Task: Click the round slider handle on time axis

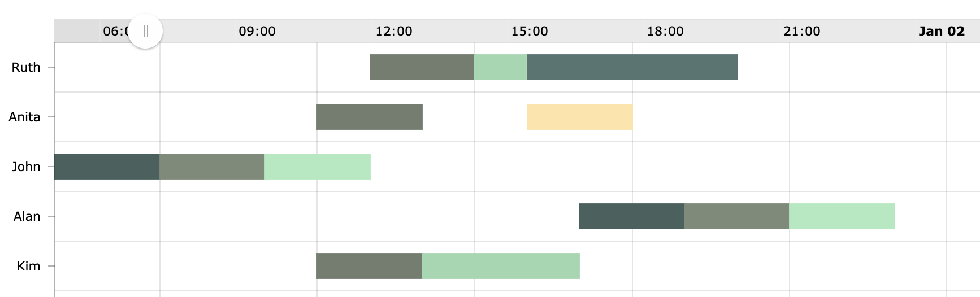Action: tap(145, 31)
